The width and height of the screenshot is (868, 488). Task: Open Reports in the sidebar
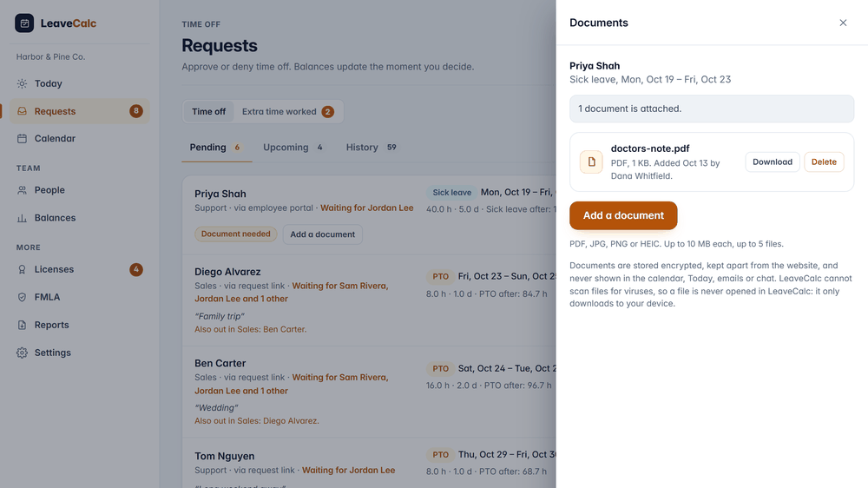pyautogui.click(x=80, y=325)
